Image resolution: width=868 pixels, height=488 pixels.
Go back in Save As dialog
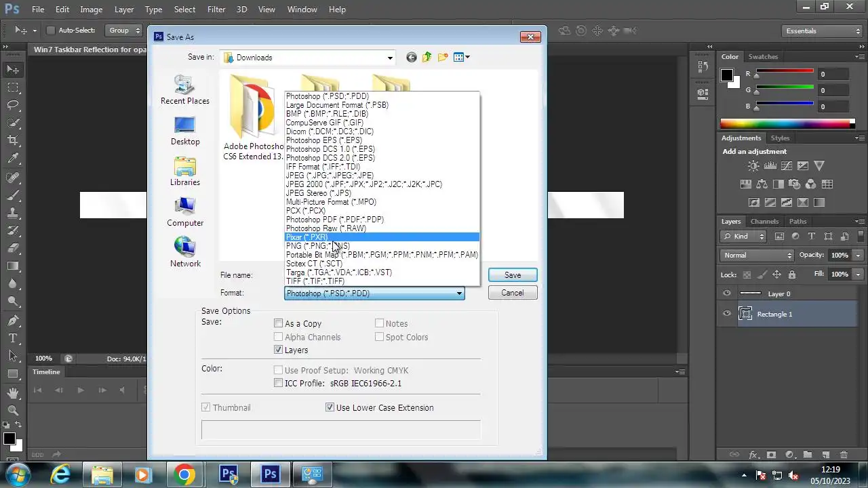(x=411, y=58)
